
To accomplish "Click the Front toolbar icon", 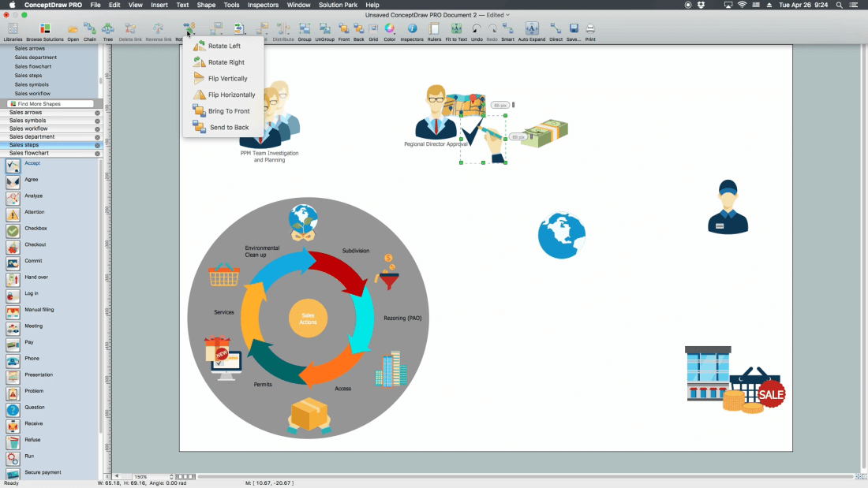I will [x=344, y=32].
